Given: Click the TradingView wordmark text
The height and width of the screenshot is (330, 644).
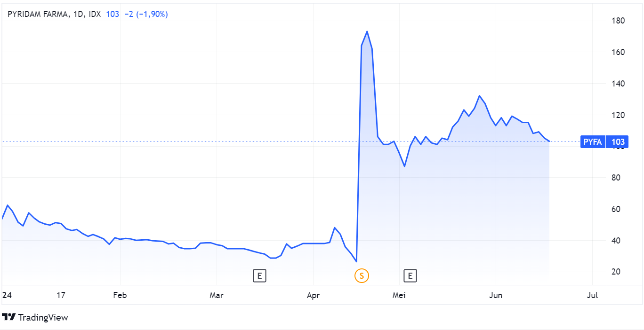Looking at the screenshot, I should pos(43,318).
